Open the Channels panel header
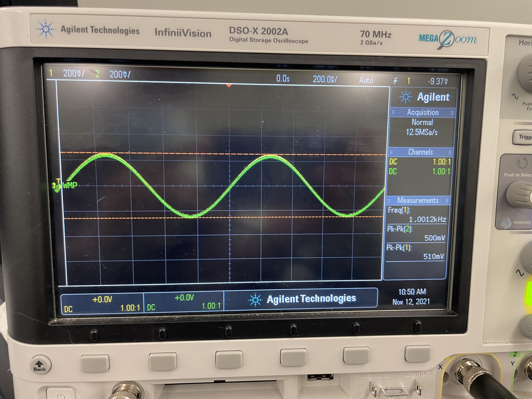This screenshot has height=399, width=532. pos(421,152)
